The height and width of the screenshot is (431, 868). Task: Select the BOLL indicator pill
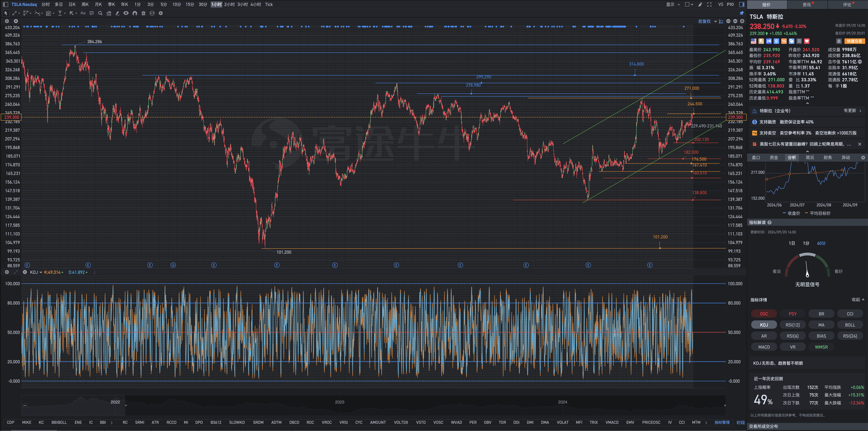click(x=850, y=325)
